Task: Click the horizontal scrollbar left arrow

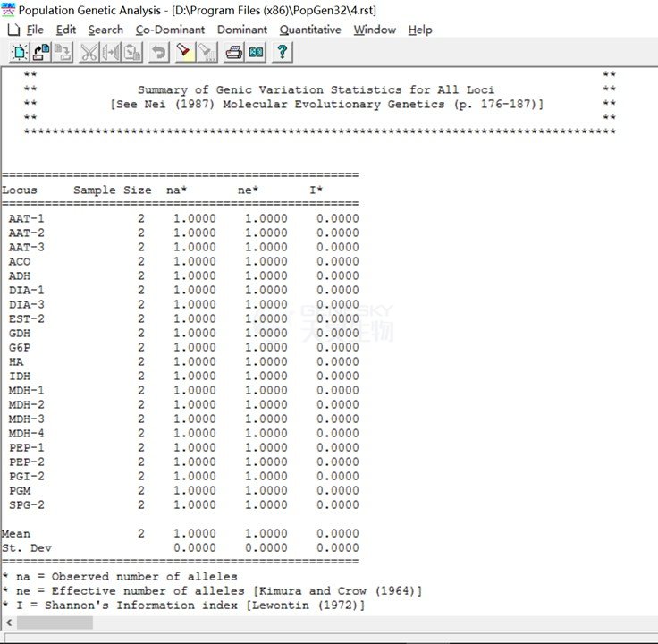Action: [9, 623]
